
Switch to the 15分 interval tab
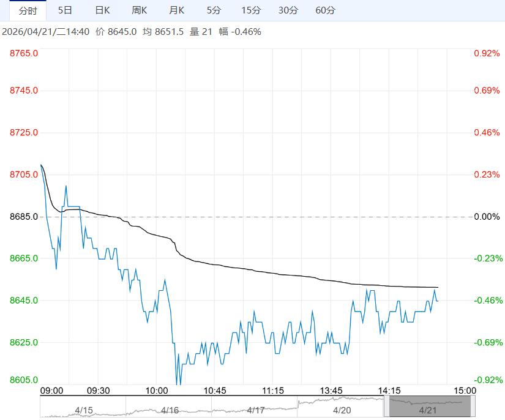coord(250,10)
